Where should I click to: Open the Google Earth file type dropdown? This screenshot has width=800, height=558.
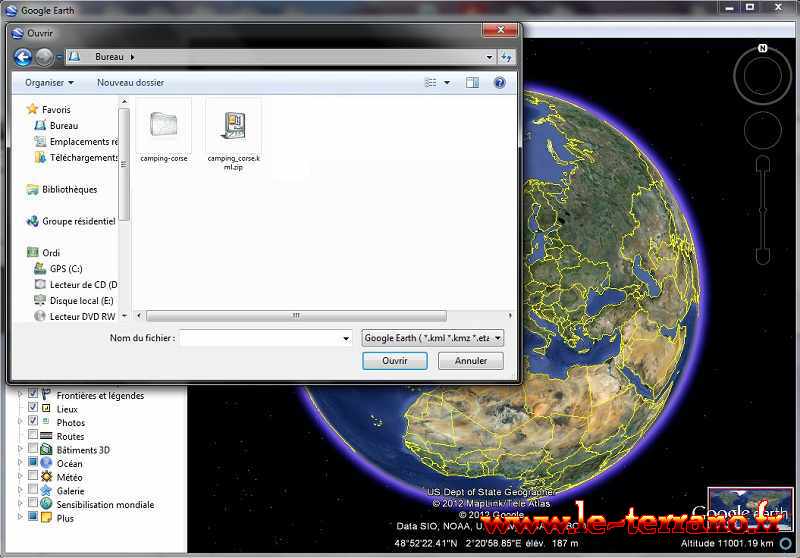pos(433,338)
